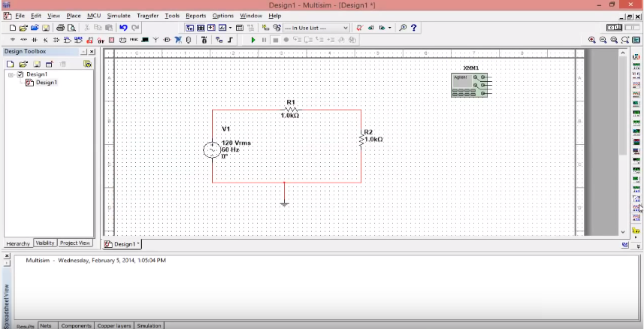Click the Undo icon in the toolbar
The height and width of the screenshot is (329, 644).
tap(123, 28)
